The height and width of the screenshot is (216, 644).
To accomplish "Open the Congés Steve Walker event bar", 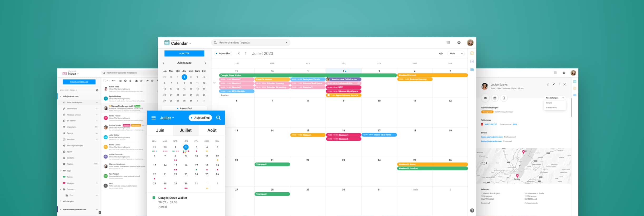I will [308, 75].
